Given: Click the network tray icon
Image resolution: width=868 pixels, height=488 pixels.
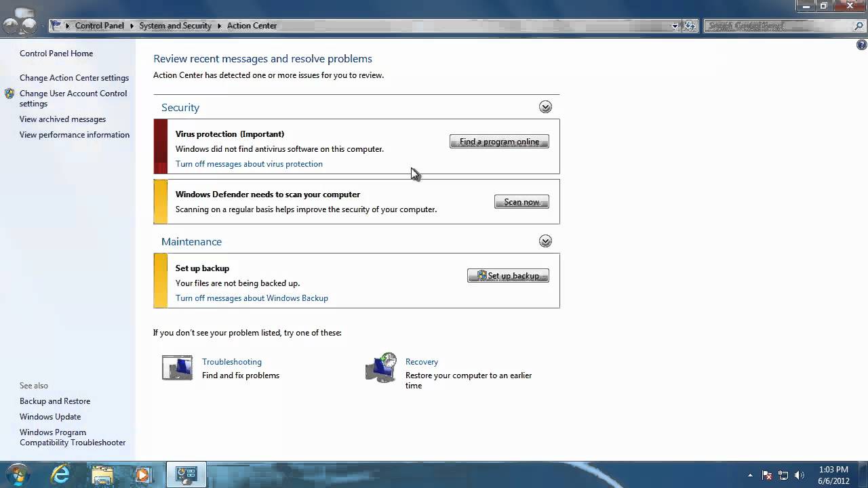Looking at the screenshot, I should (x=783, y=475).
